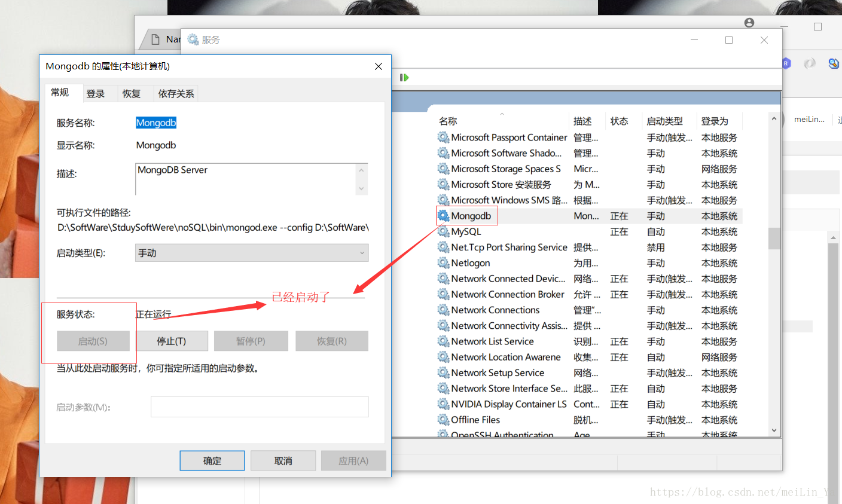Maximize the Services window
Viewport: 842px width, 504px height.
coord(729,40)
